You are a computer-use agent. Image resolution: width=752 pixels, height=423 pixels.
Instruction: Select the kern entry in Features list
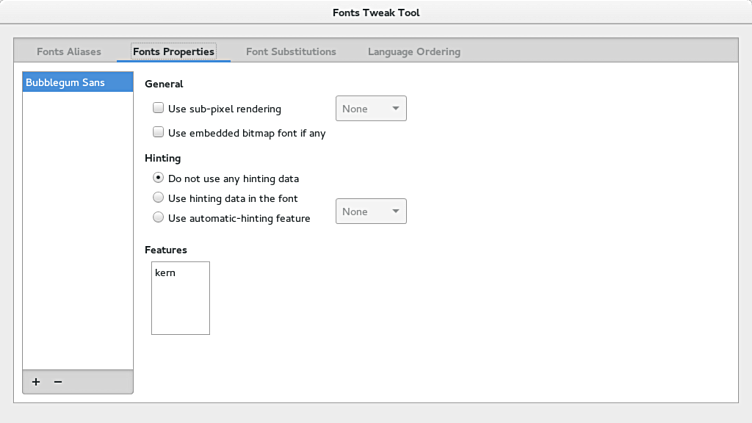click(165, 272)
